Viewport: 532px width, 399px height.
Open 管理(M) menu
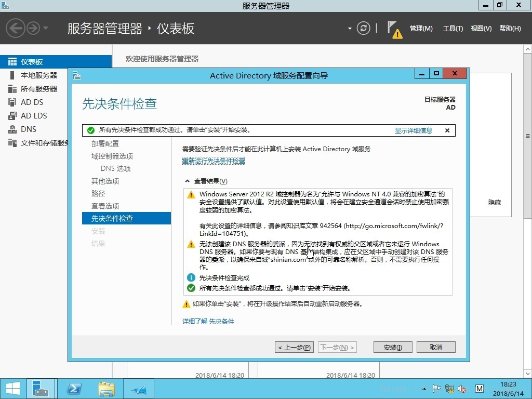tap(421, 29)
